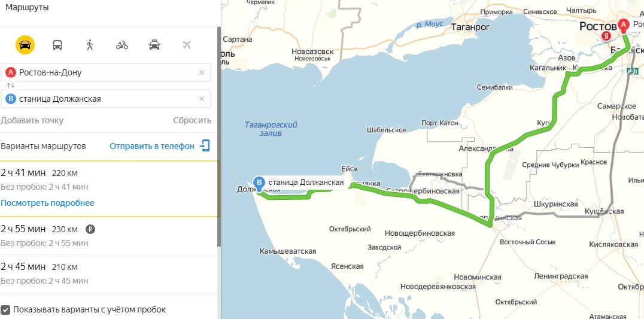Click the parking P badge icon
Screen dimensions: 644x319
pyautogui.click(x=90, y=229)
